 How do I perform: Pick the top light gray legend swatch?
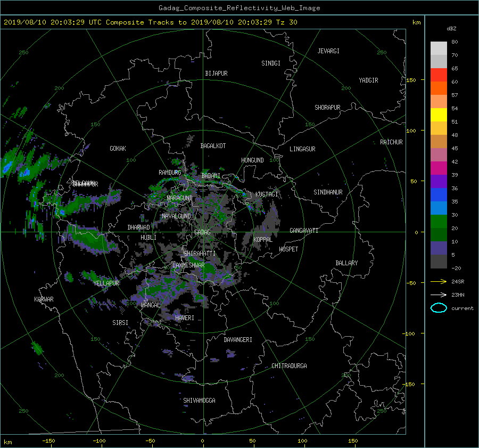click(x=439, y=48)
